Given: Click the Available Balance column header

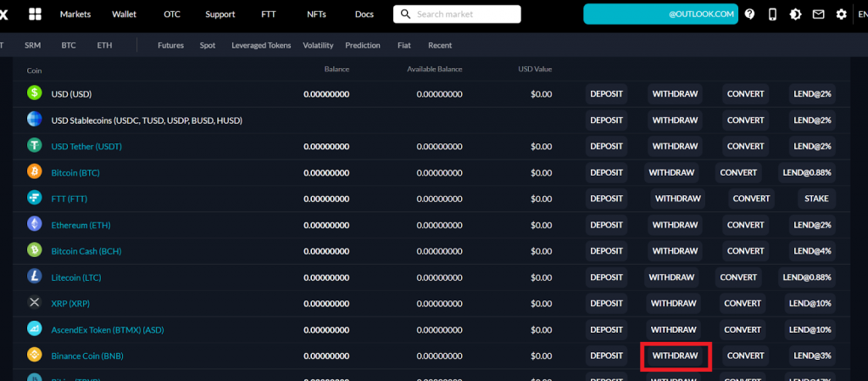Looking at the screenshot, I should pos(435,70).
